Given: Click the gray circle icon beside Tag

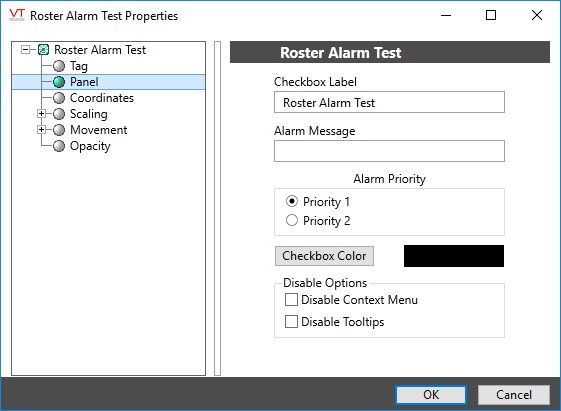Looking at the screenshot, I should click(x=59, y=66).
